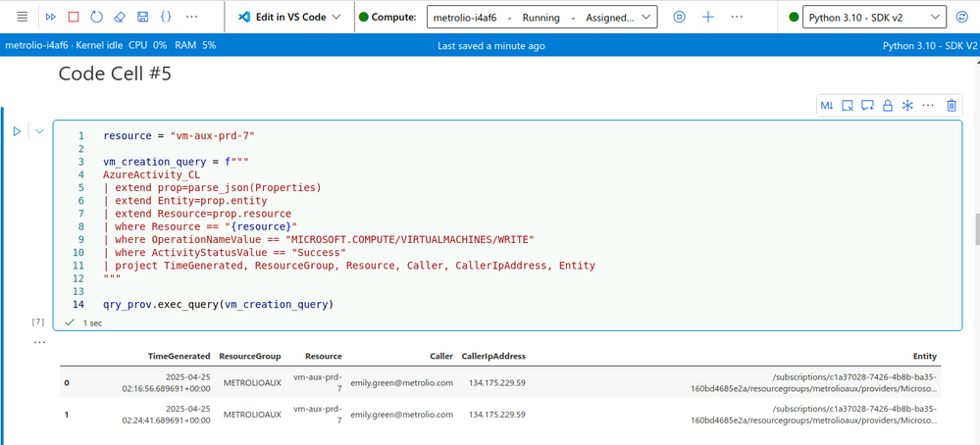Select the 02:16:56 timestamp in row 0

(166, 382)
